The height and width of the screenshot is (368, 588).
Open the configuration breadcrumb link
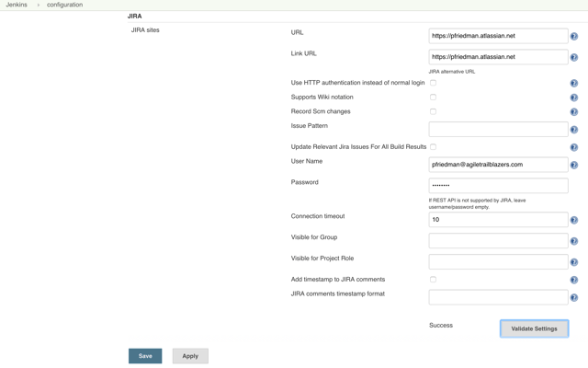64,5
